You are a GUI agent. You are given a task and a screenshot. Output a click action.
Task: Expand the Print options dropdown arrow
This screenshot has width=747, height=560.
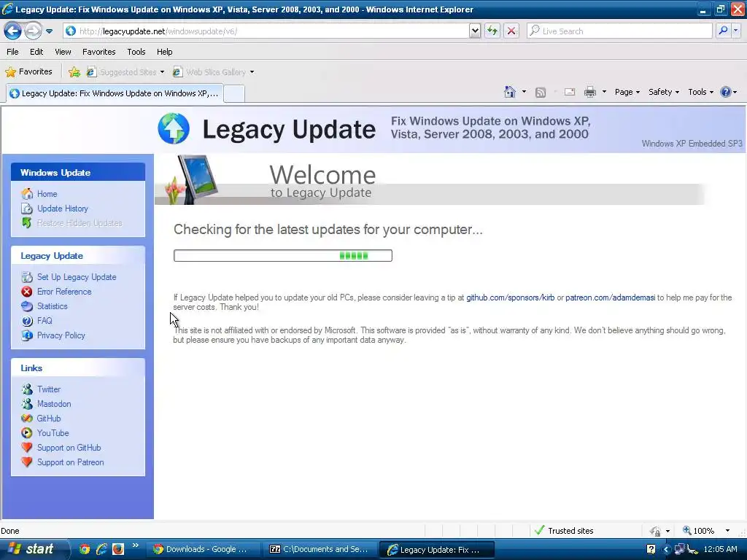click(604, 92)
